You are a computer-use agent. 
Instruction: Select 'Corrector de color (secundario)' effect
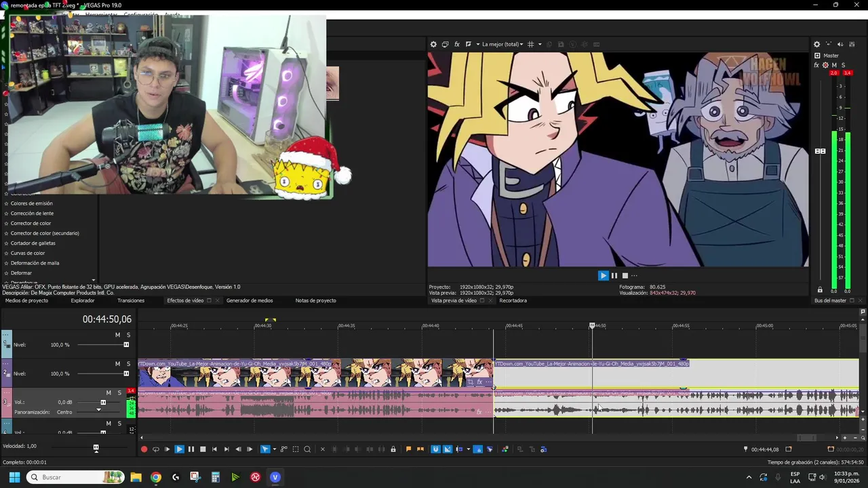[x=45, y=233]
